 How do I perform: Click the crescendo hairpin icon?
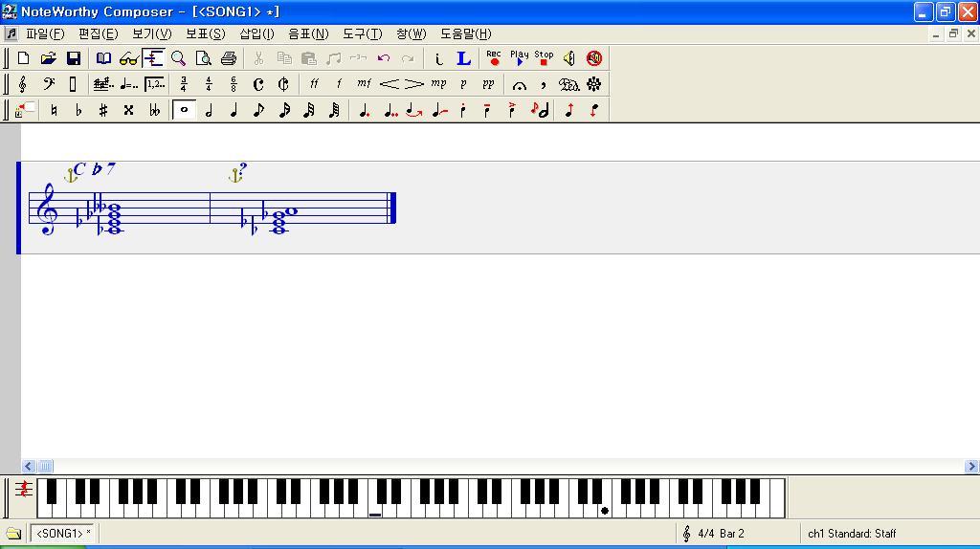point(389,84)
